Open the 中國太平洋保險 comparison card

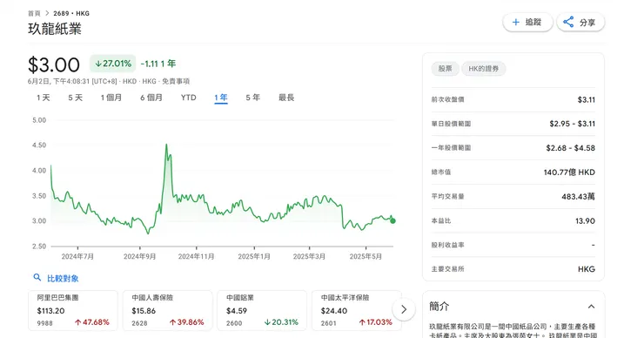tap(356, 310)
